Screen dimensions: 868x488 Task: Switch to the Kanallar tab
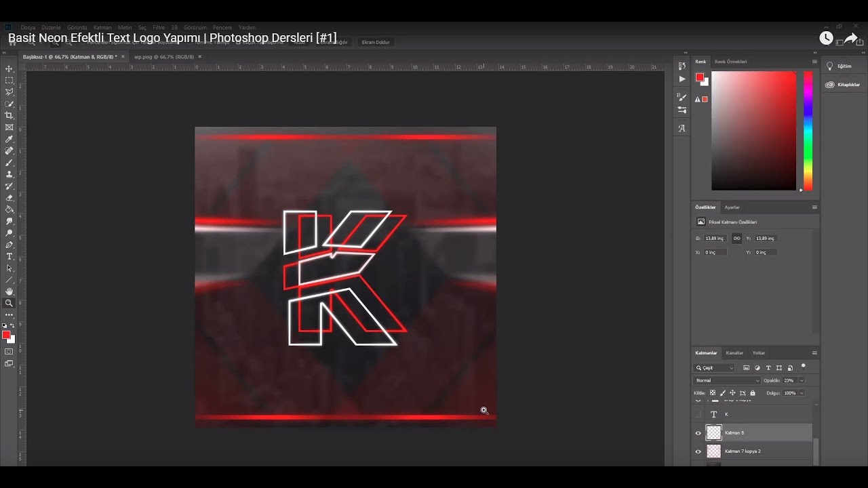734,353
